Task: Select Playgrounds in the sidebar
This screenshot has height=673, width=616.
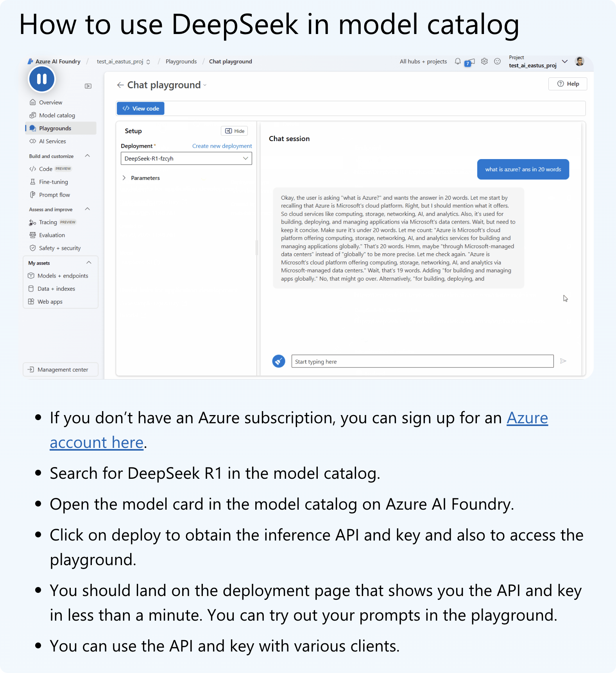Action: pos(61,128)
